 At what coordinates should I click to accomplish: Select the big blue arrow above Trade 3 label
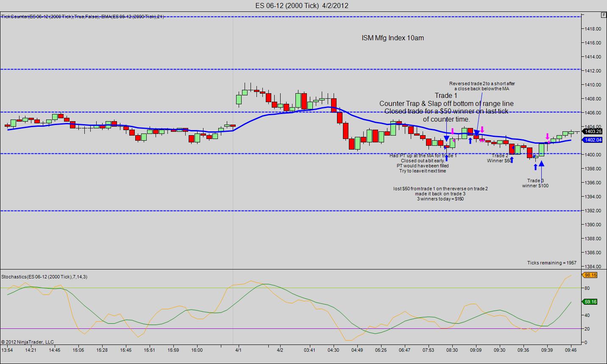click(x=542, y=164)
